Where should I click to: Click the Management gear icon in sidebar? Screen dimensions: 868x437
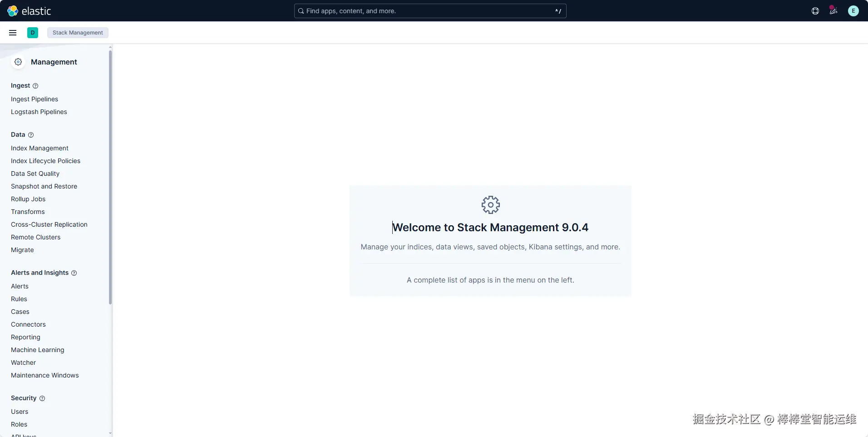tap(18, 62)
